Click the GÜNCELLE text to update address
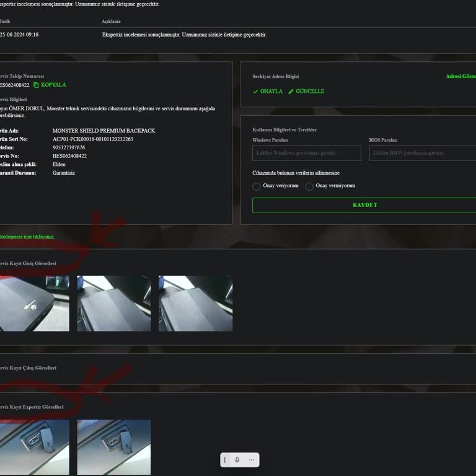 tap(310, 92)
